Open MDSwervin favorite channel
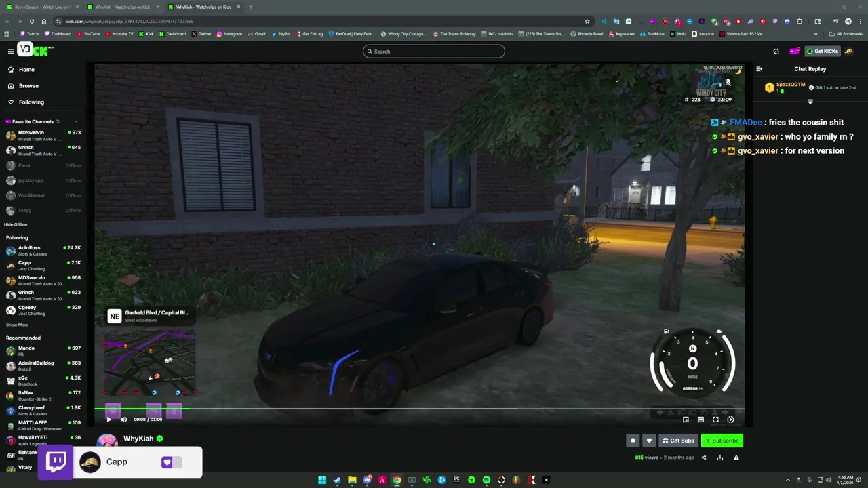Viewport: 868px width, 488px height. [42, 136]
